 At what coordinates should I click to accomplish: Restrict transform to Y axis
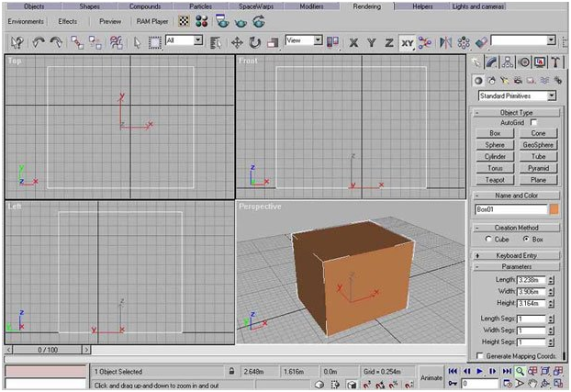pyautogui.click(x=371, y=43)
